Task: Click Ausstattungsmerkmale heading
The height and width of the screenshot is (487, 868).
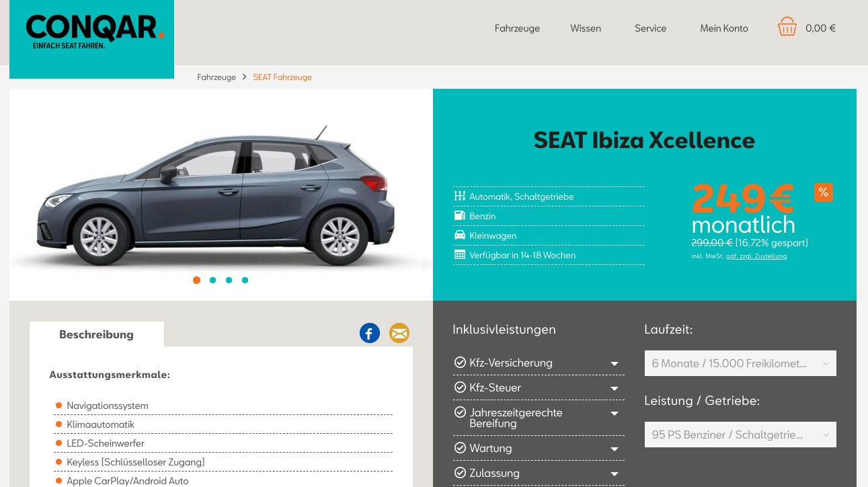Action: pyautogui.click(x=110, y=375)
